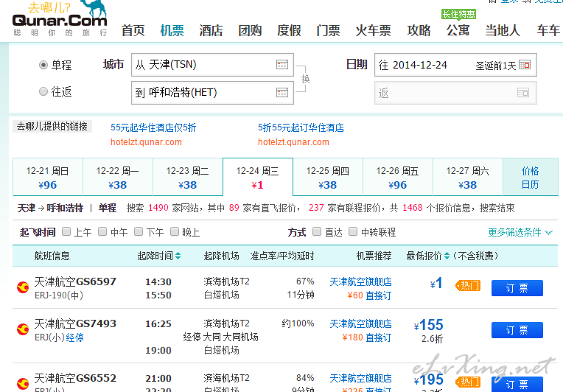Open 公寓 in navigation bar
The width and height of the screenshot is (563, 392).
click(x=458, y=30)
